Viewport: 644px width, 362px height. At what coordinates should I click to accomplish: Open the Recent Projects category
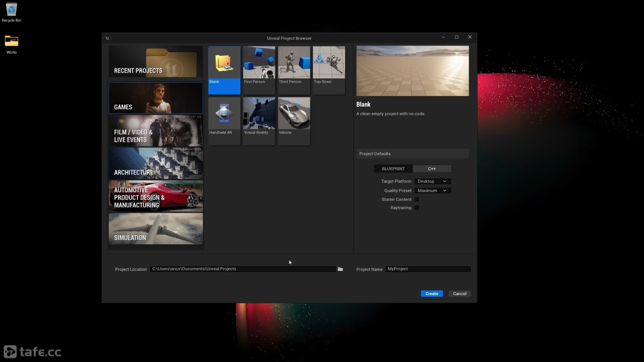pos(156,62)
